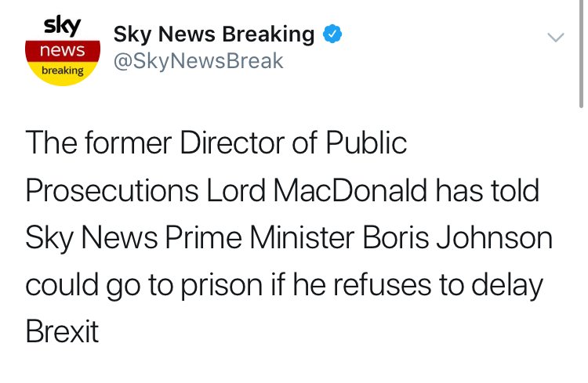This screenshot has width=588, height=383.
Task: Click the yellow 'breaking' band in the logo
Action: point(63,70)
